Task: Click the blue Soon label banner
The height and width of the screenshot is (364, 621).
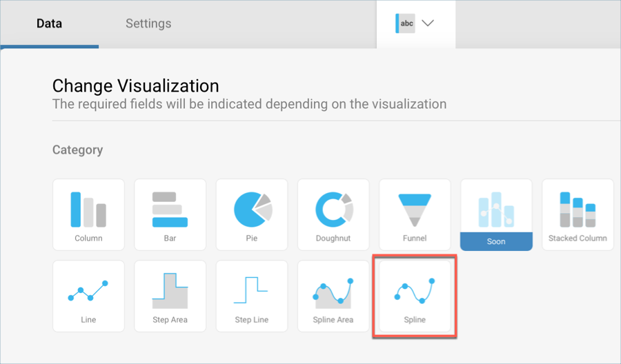Action: click(x=496, y=241)
